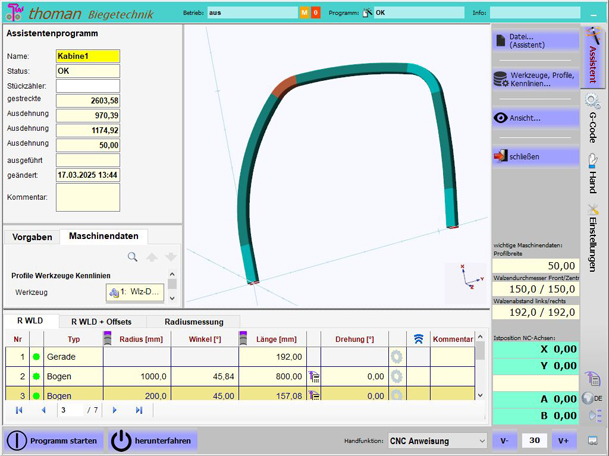Decrease speed with the V- button
This screenshot has width=609, height=456.
505,440
